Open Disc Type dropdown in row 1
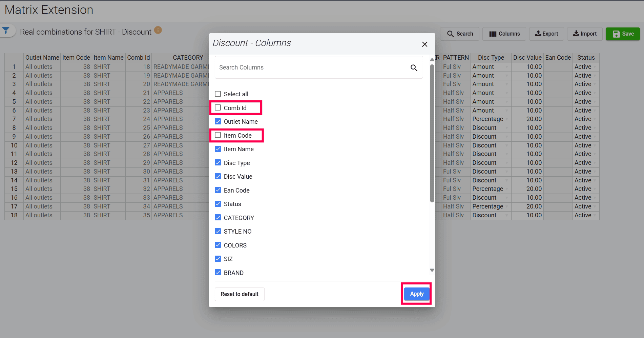Screen dimensions: 644x338 [x=506, y=67]
